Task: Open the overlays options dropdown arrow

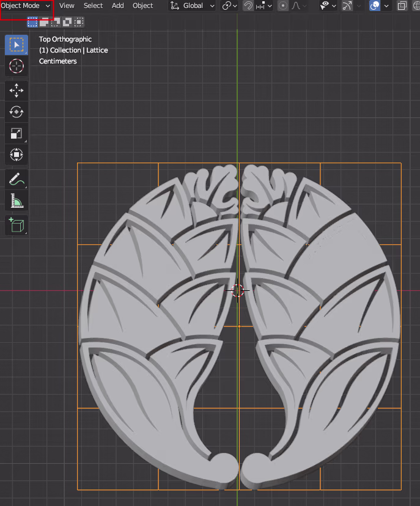Action: tap(386, 6)
